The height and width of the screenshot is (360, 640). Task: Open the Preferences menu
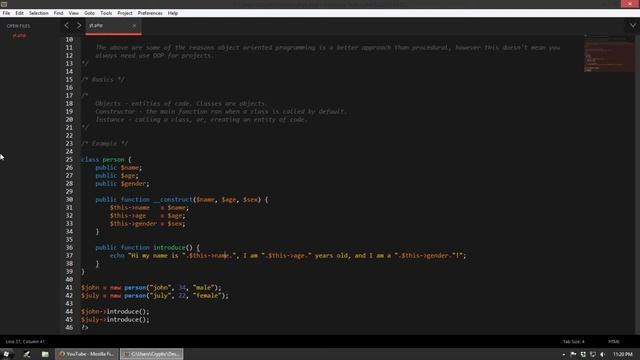click(x=150, y=13)
